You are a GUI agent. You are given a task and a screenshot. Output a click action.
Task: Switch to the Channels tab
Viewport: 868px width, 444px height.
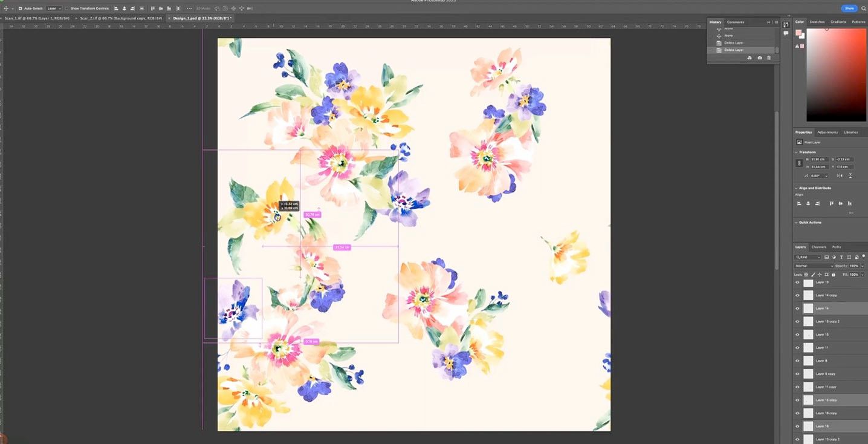tap(819, 247)
